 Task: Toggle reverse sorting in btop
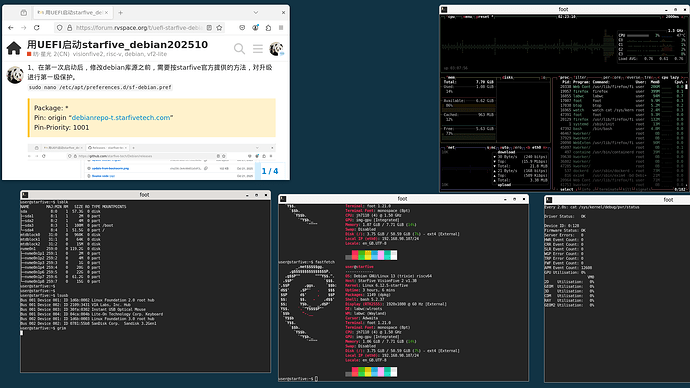coord(632,77)
